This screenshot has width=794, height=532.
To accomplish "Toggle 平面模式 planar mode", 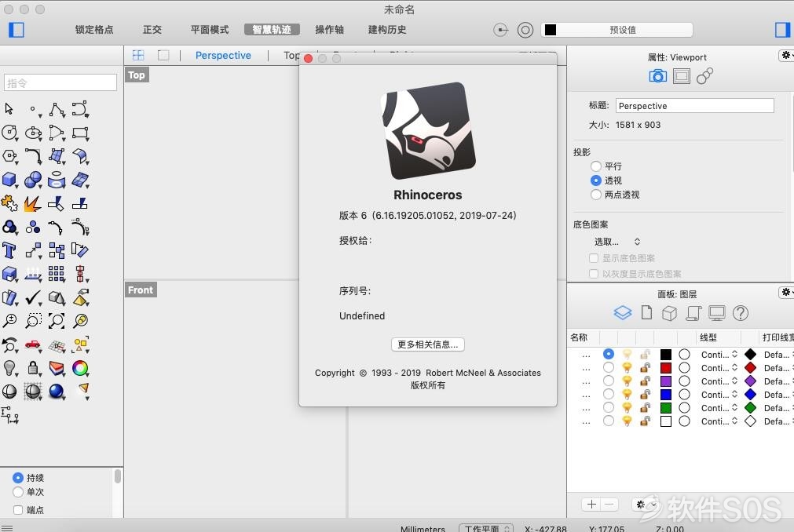I will [x=210, y=30].
